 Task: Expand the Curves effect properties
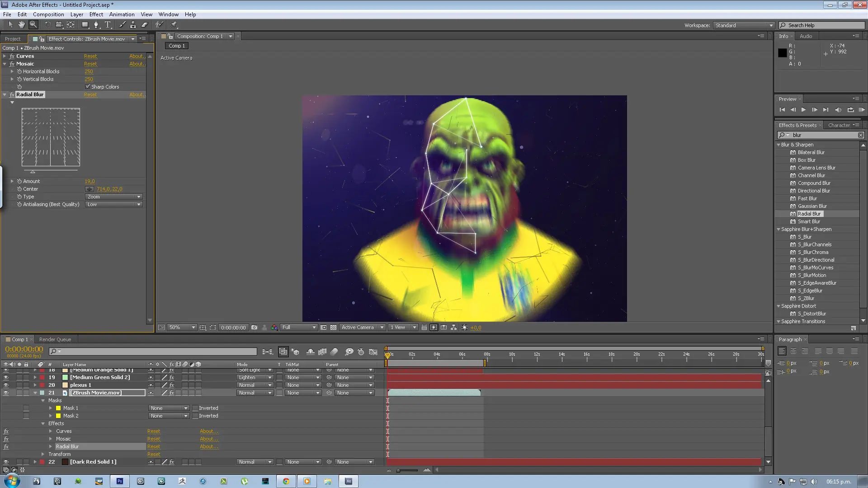(5, 56)
